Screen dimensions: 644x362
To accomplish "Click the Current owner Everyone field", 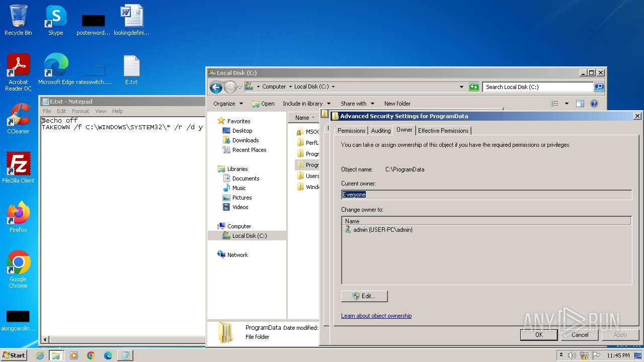I will coord(486,195).
